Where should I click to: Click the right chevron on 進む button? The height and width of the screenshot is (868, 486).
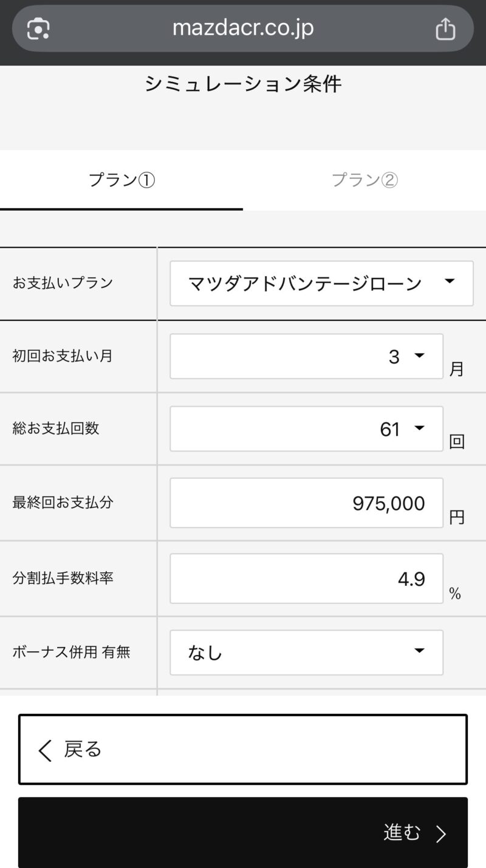(x=442, y=834)
